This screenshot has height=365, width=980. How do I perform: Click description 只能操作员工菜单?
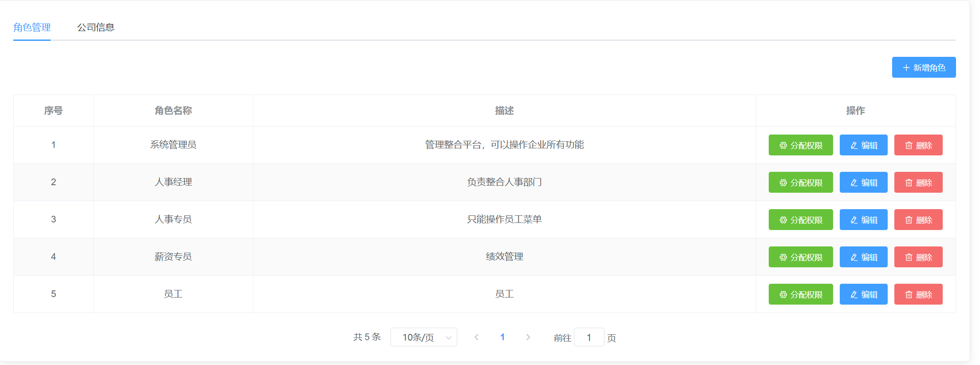tap(505, 219)
